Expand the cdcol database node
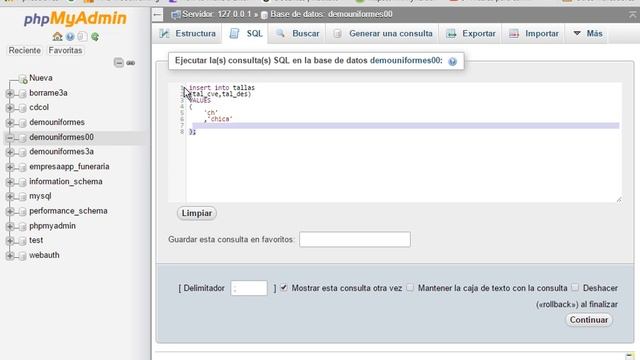640x360 pixels. pos(10,108)
